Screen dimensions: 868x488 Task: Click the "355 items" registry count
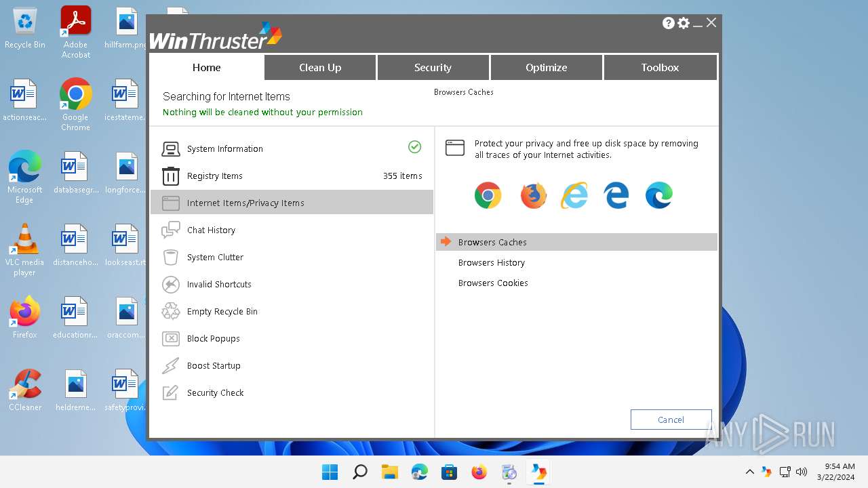pos(402,176)
